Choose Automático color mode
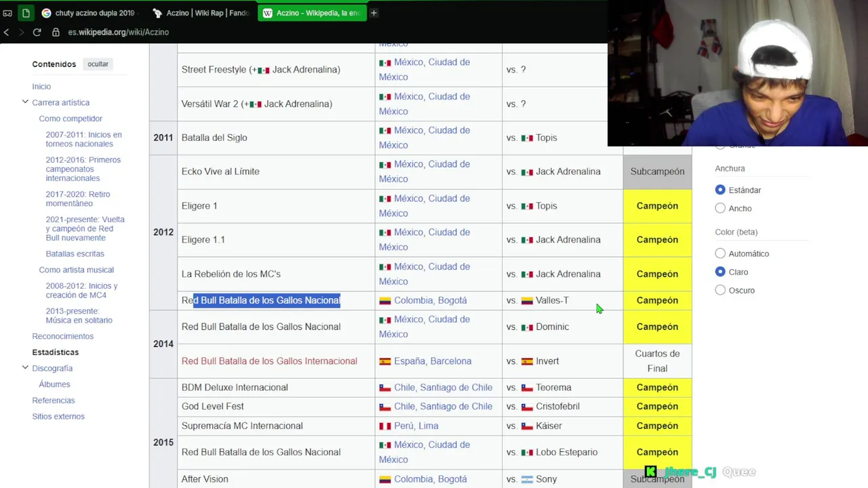The image size is (868, 488). (x=720, y=253)
